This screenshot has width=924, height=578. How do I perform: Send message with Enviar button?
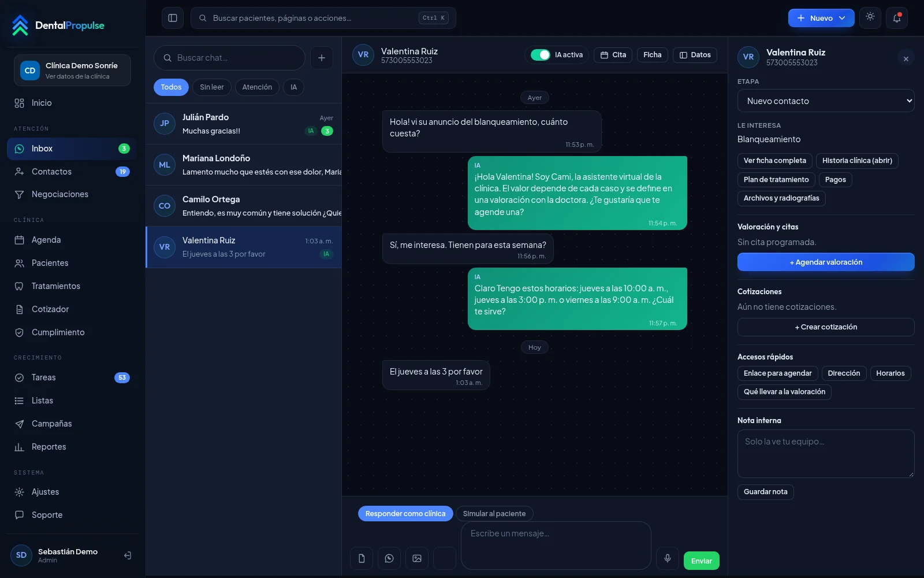coord(702,561)
